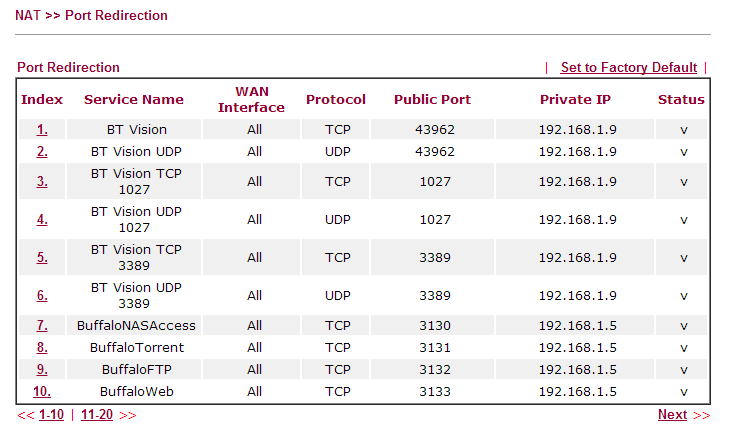
Task: Open index 7 BuffaloNASAccess entry
Action: click(42, 326)
